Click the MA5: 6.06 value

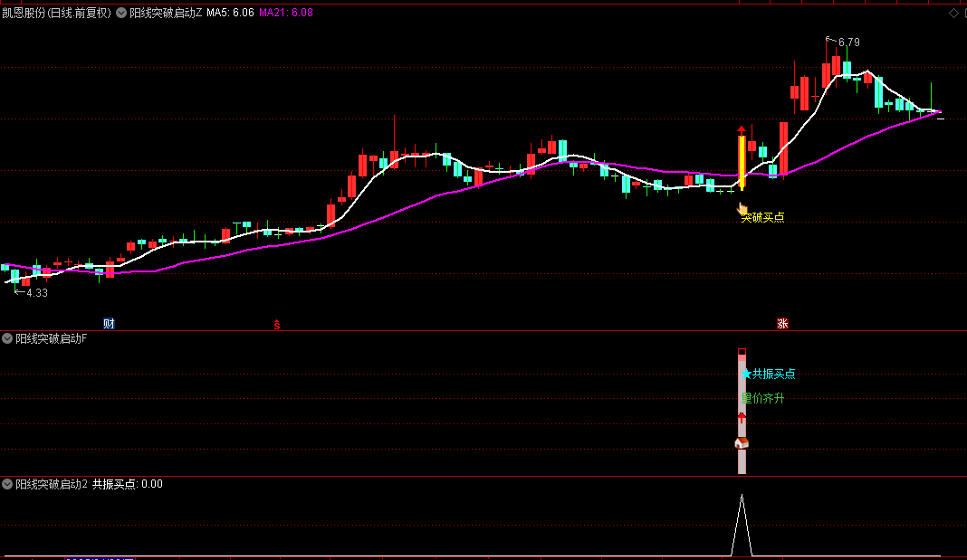click(x=230, y=13)
